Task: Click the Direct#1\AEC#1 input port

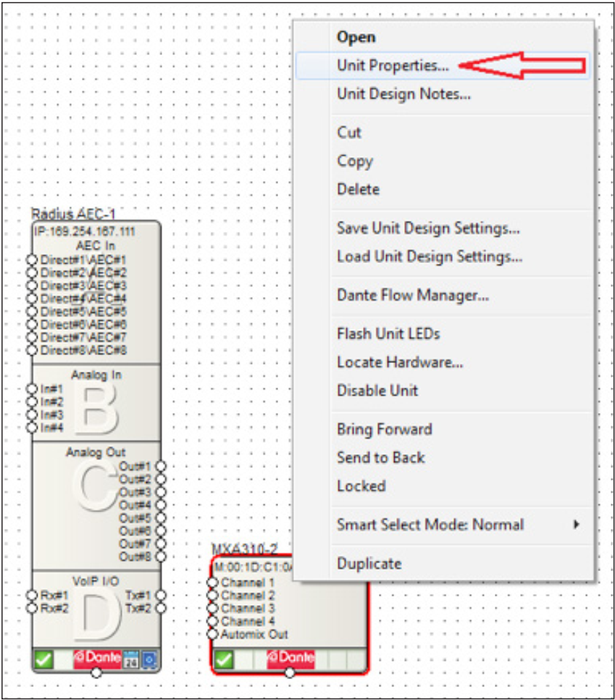Action: tap(32, 259)
